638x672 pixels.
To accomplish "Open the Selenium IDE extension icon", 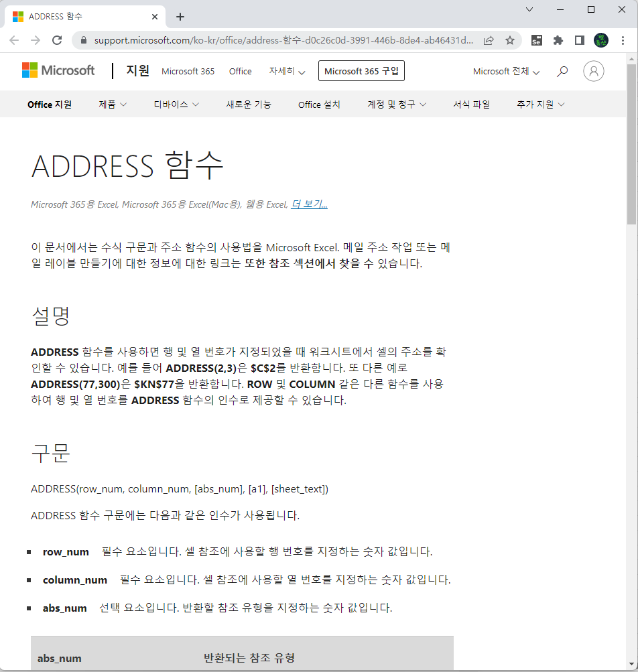I will point(536,40).
